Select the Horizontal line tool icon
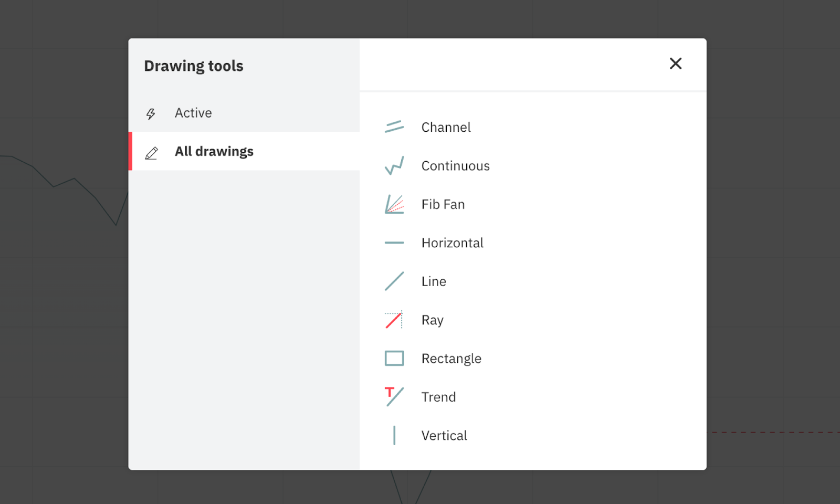The height and width of the screenshot is (504, 840). click(x=394, y=243)
